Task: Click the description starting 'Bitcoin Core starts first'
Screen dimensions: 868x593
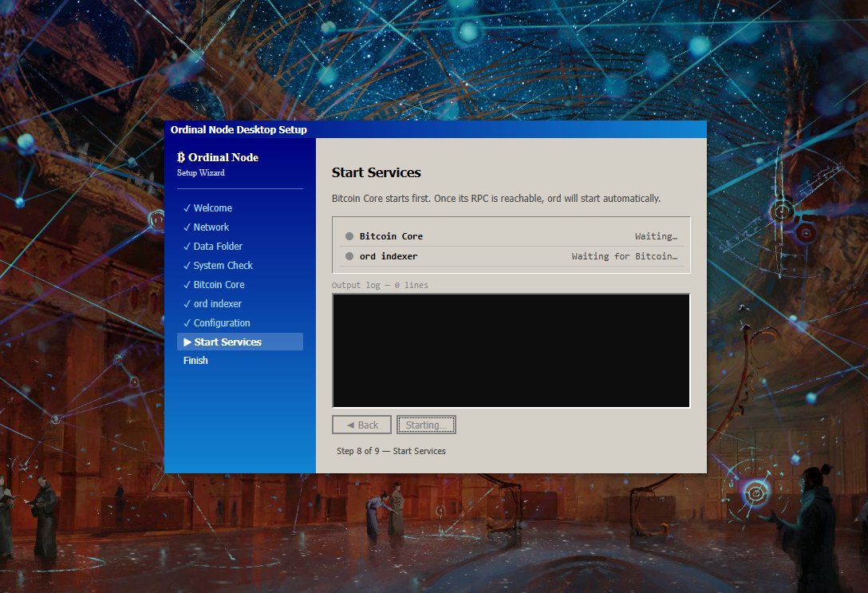Action: [x=496, y=198]
